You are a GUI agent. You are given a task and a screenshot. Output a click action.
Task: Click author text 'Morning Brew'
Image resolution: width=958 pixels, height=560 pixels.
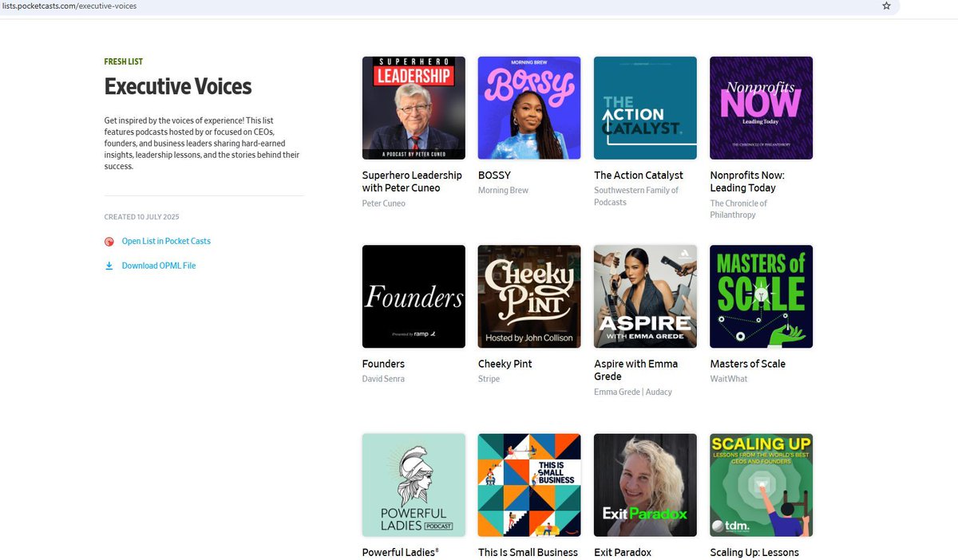(x=503, y=191)
